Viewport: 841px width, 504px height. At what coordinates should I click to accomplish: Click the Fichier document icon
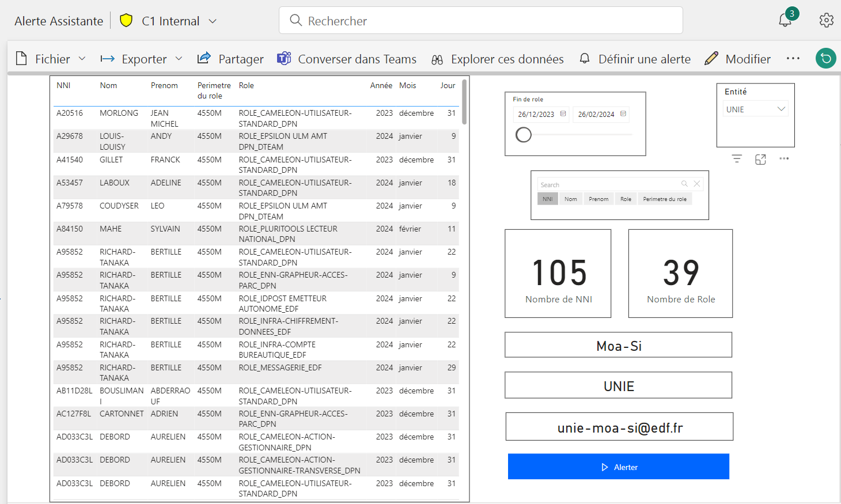click(21, 58)
